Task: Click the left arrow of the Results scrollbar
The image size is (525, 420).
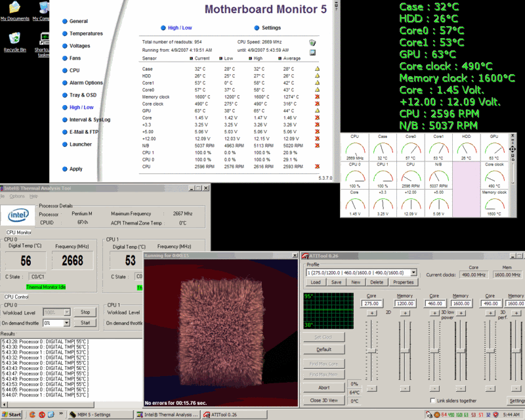Action: pos(3,405)
